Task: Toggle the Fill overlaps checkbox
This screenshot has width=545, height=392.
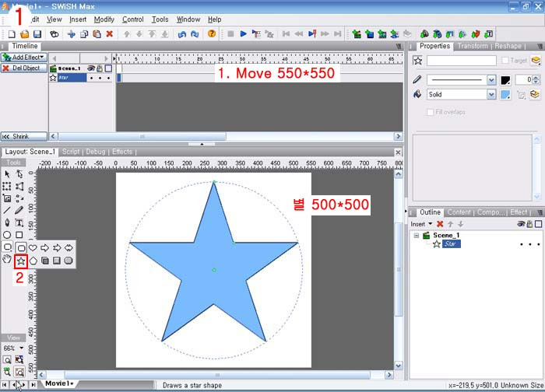Action: point(431,112)
